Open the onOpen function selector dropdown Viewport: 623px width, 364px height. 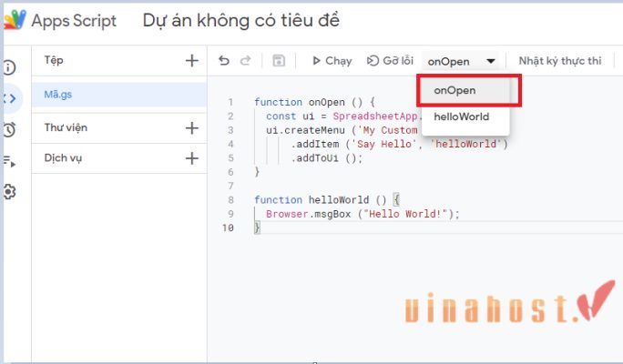coord(462,62)
